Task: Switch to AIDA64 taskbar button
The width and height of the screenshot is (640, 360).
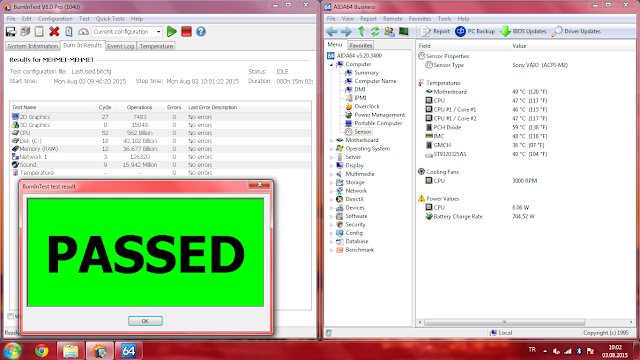Action: [x=129, y=351]
